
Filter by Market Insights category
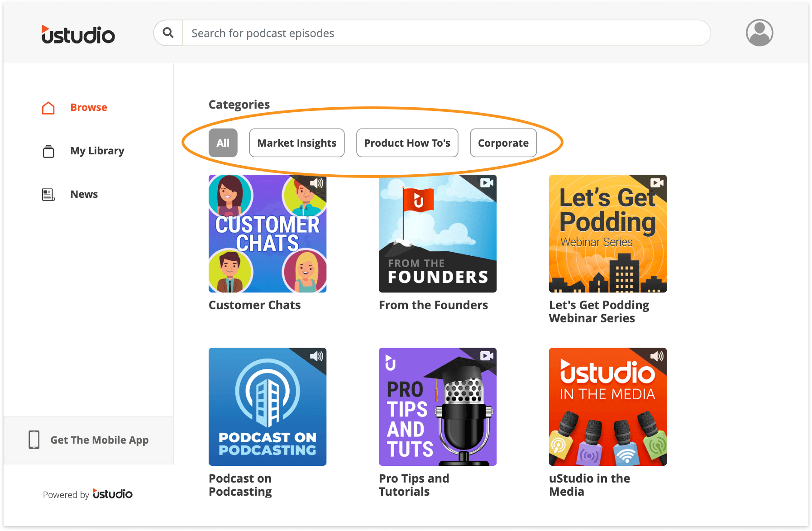296,143
